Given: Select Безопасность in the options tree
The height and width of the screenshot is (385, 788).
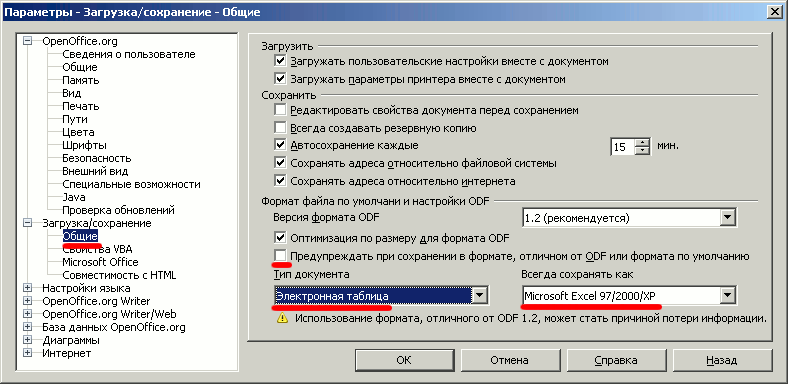Looking at the screenshot, I should [97, 158].
